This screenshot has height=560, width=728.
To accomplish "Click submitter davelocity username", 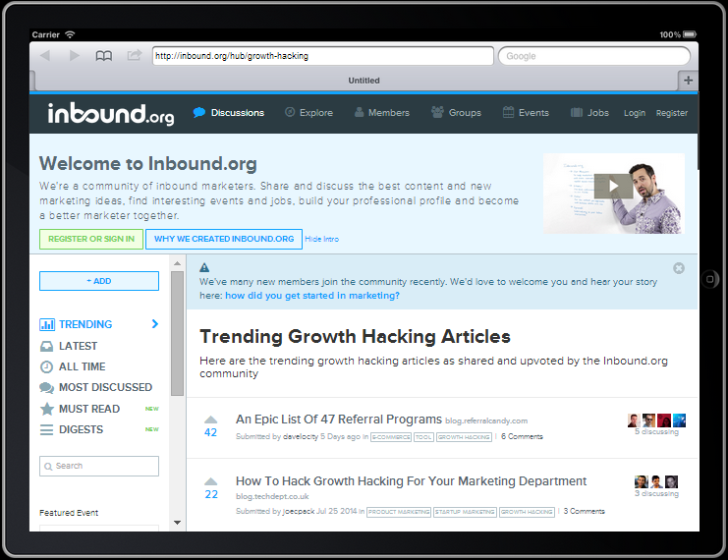I will tap(301, 437).
